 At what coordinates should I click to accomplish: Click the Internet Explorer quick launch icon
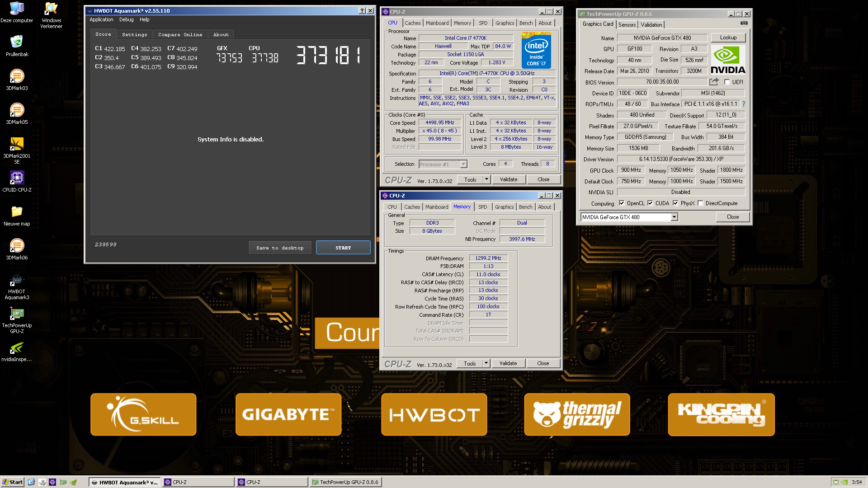31,482
